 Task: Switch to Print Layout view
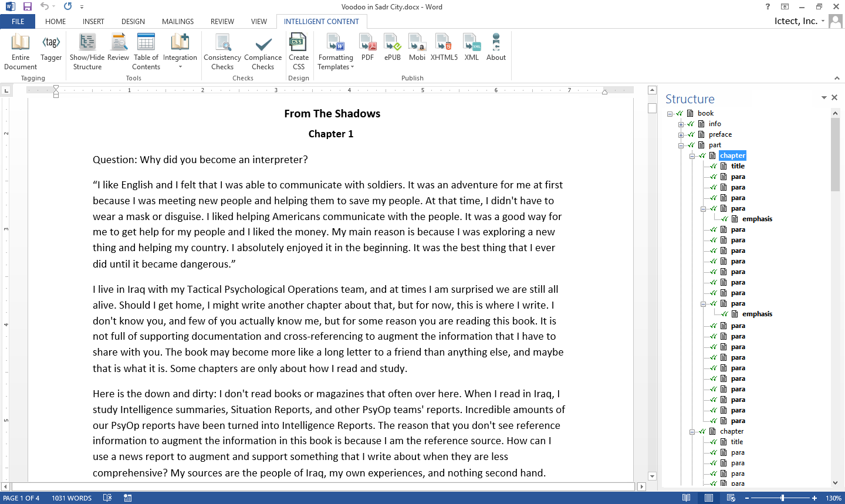point(709,498)
